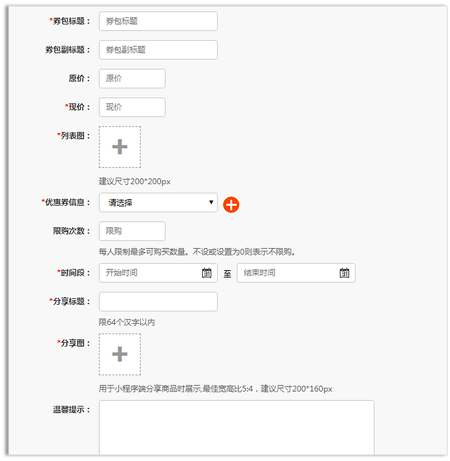Focus the 券包标题 input field
450x461 pixels.
coord(158,21)
